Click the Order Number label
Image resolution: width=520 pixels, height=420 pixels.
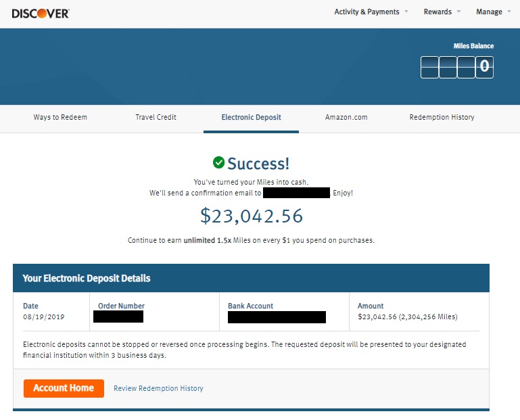(x=121, y=306)
